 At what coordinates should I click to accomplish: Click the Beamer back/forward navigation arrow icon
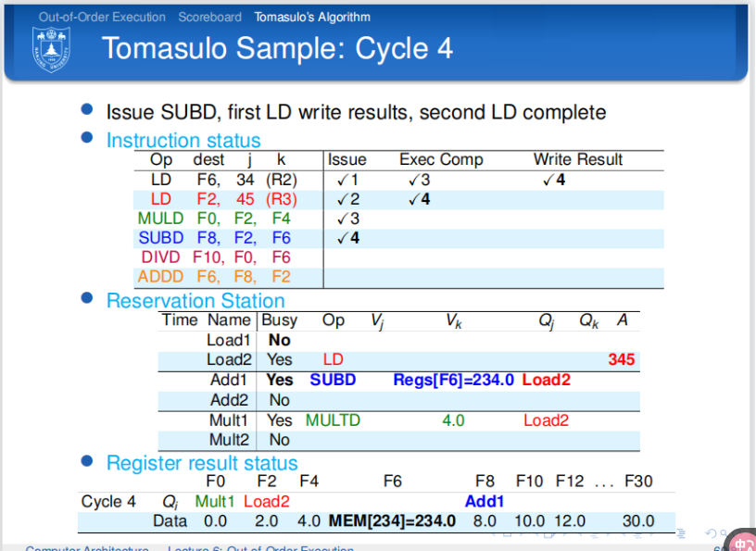(x=711, y=534)
